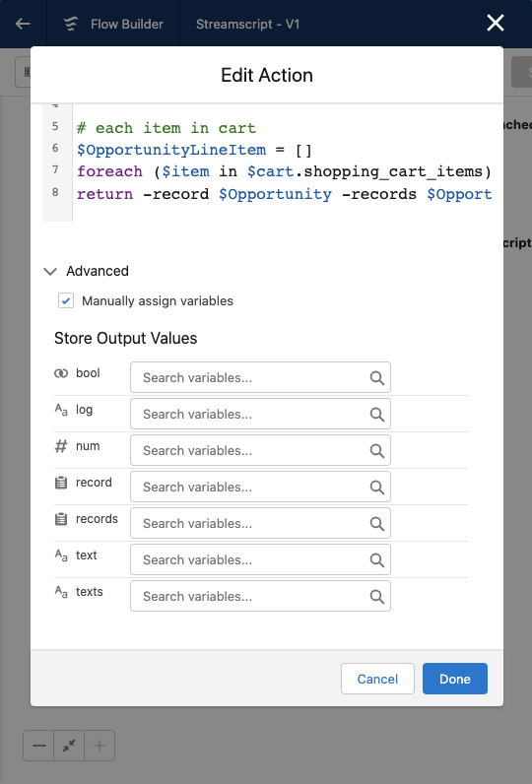The height and width of the screenshot is (784, 532).
Task: Click the zoom out minus icon
Action: click(x=39, y=746)
